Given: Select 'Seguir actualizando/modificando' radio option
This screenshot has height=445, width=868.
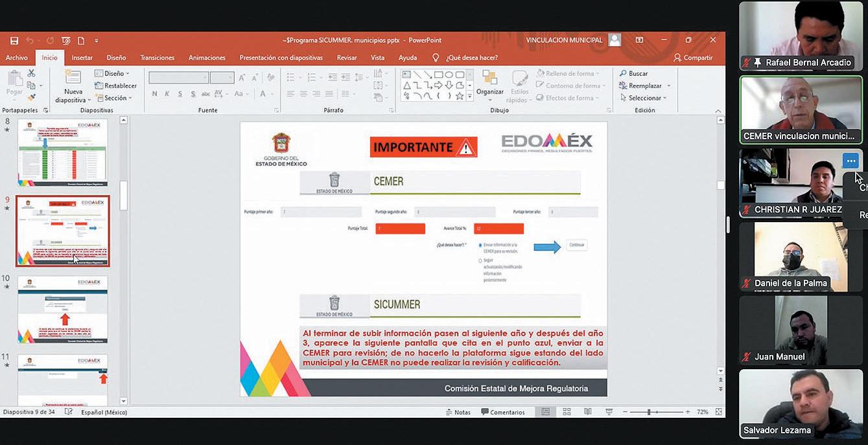Looking at the screenshot, I should click(x=480, y=260).
